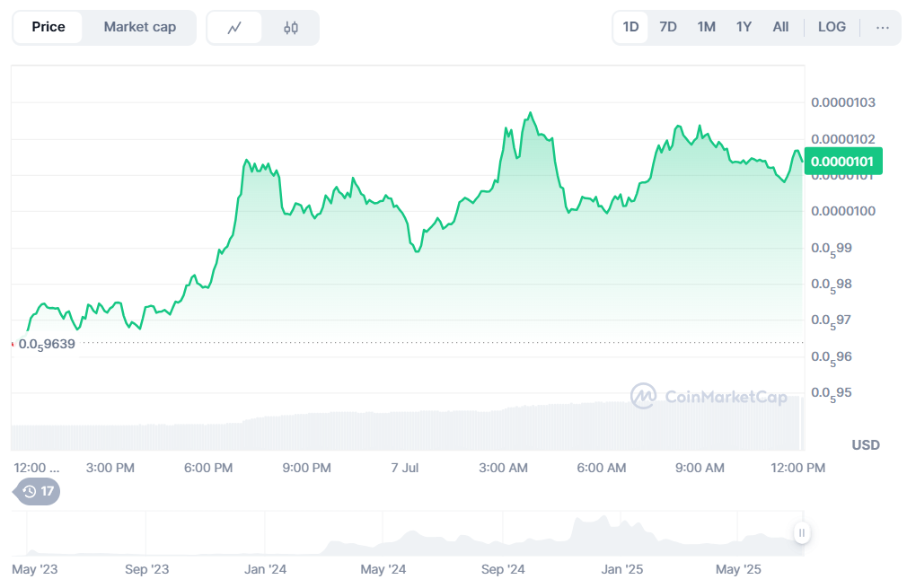This screenshot has width=907, height=588.
Task: Change chart range to 1Y
Action: pyautogui.click(x=744, y=27)
